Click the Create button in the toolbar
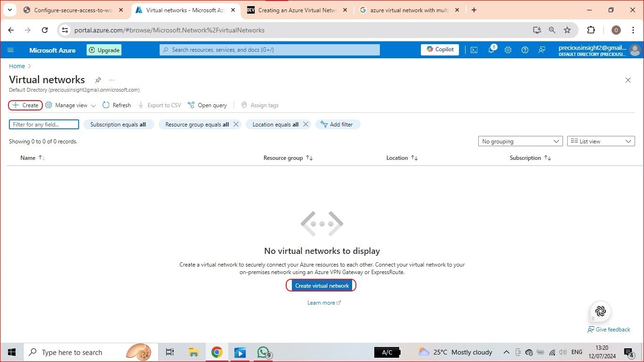Image resolution: width=644 pixels, height=362 pixels. pos(25,105)
